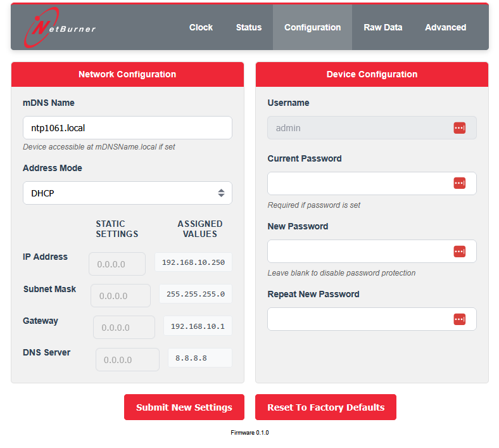
Task: Click the NetBurner logo
Action: (x=60, y=28)
